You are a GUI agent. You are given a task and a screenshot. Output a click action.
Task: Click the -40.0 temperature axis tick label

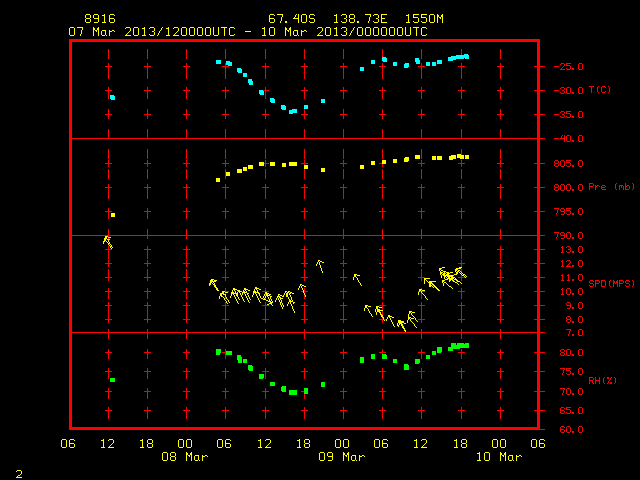[x=568, y=139]
